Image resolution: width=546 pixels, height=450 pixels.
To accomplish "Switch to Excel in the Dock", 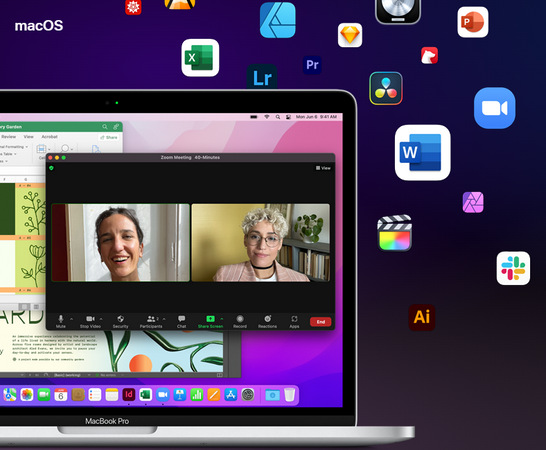I will (x=146, y=395).
